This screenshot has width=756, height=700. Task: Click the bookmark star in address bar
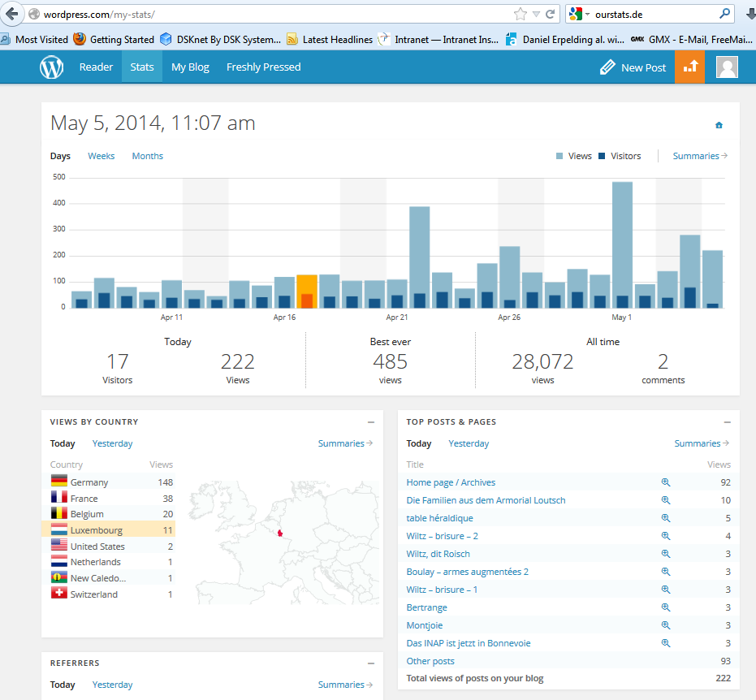pos(520,15)
